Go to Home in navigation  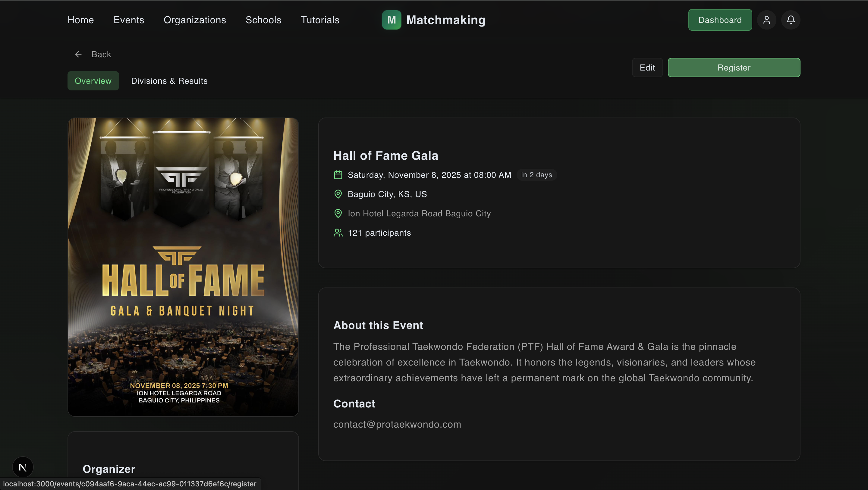coord(80,20)
